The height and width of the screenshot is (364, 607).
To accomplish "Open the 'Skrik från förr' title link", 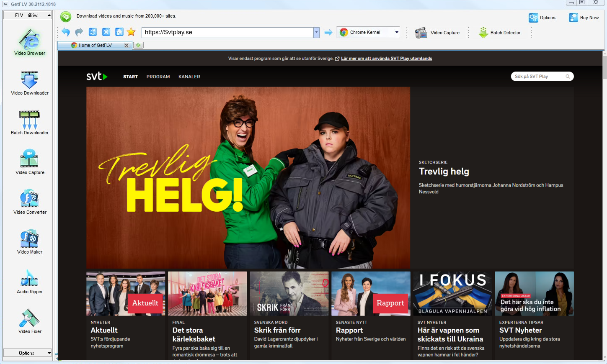I will 277,330.
